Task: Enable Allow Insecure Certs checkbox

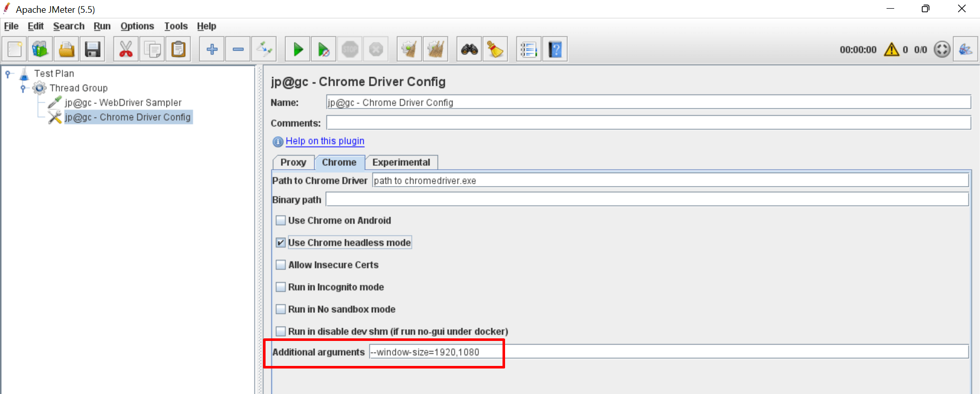Action: click(280, 265)
